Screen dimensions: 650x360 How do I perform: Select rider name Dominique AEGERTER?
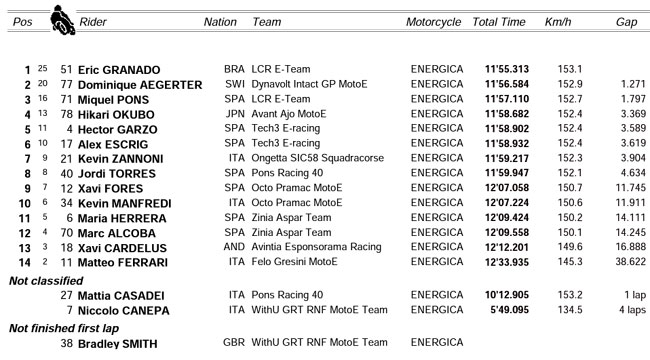140,85
